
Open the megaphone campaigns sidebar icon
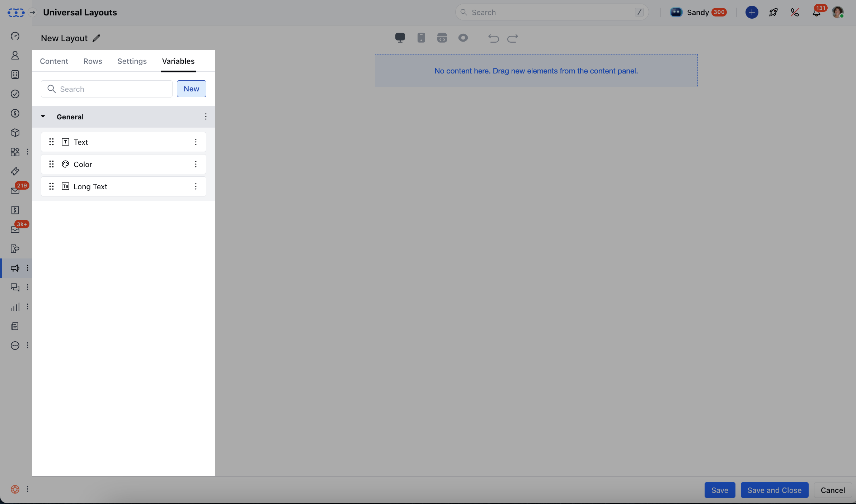coord(15,268)
